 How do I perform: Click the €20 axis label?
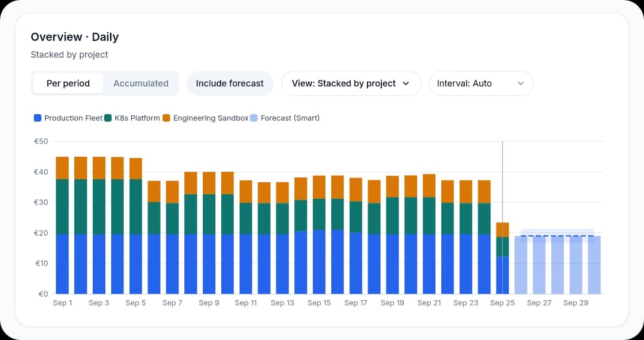[41, 233]
